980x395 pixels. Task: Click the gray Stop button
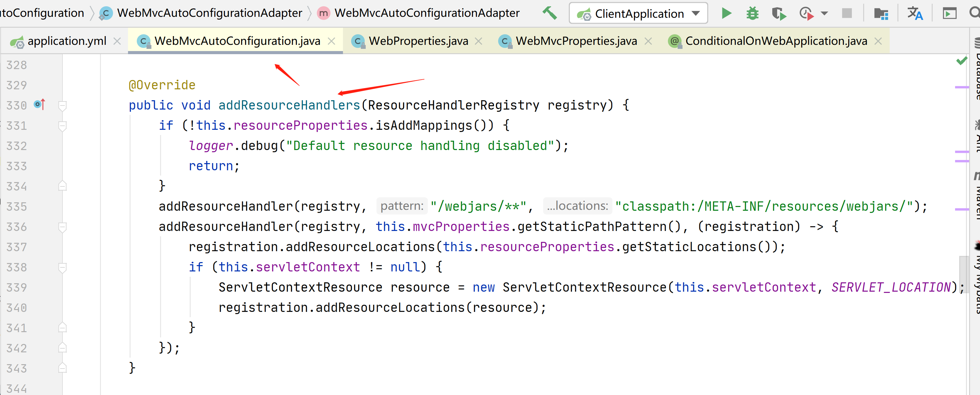pyautogui.click(x=847, y=14)
